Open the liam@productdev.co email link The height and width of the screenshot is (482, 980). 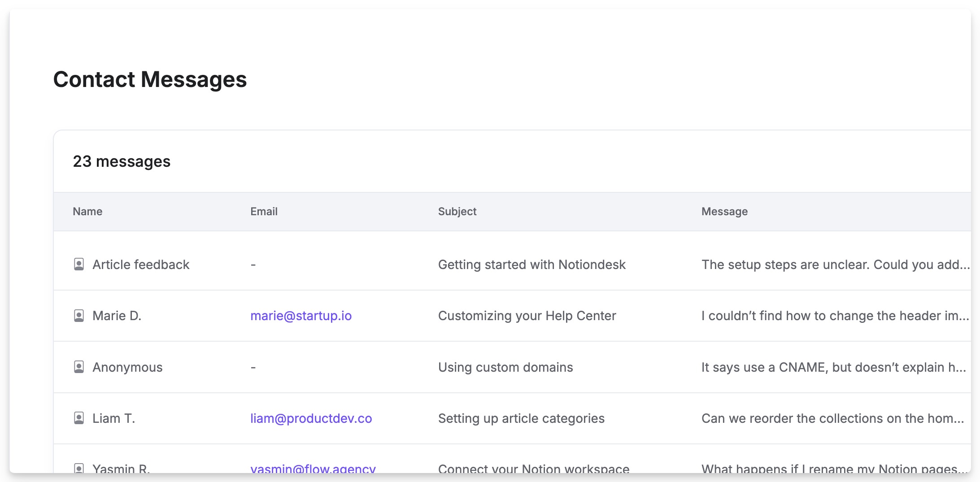[x=311, y=418]
